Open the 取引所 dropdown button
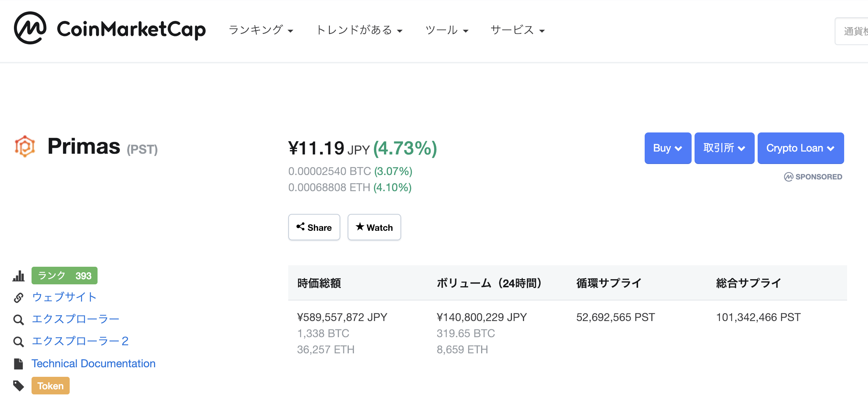The image size is (868, 419). tap(724, 148)
